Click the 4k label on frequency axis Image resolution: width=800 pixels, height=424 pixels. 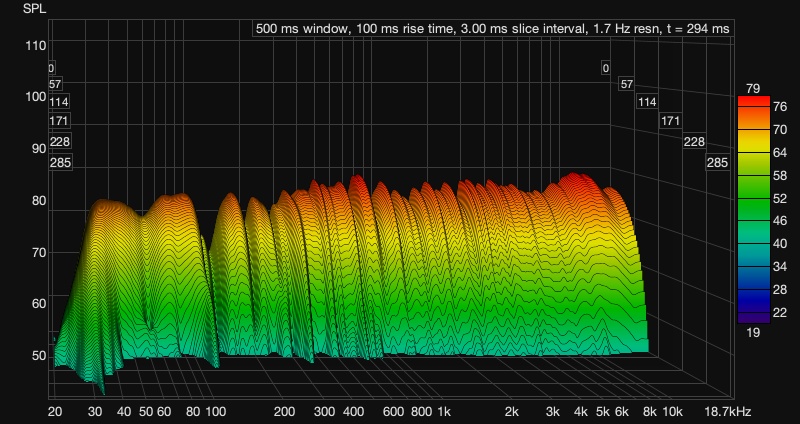point(581,412)
